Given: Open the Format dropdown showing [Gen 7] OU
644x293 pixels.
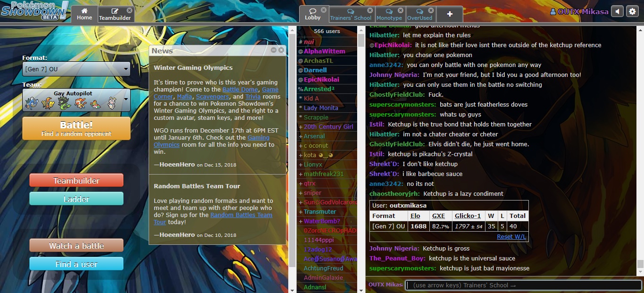Looking at the screenshot, I should [x=76, y=69].
